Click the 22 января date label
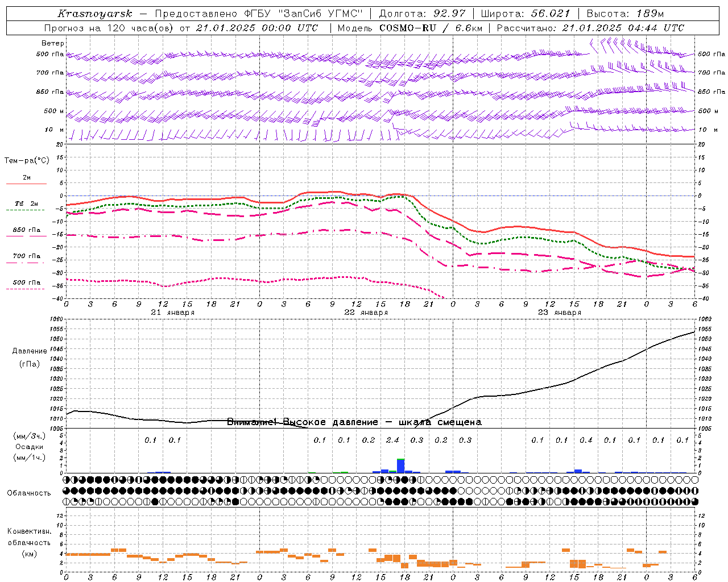 tap(366, 313)
